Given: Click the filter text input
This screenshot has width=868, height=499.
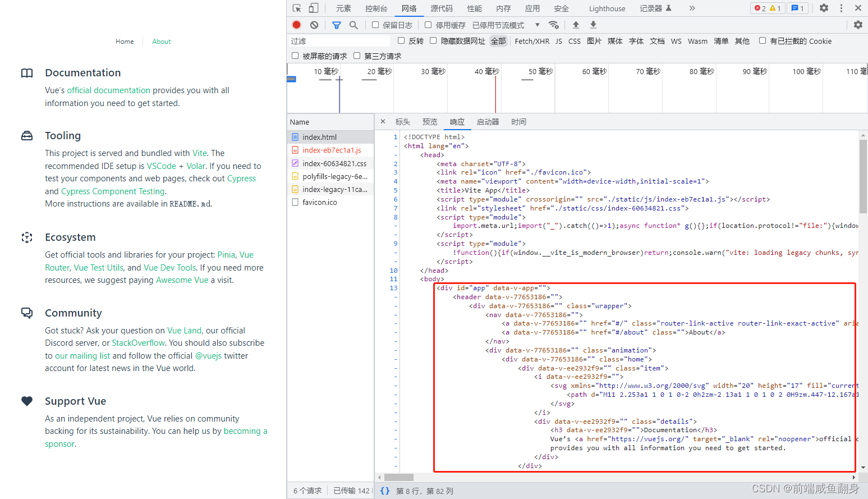Looking at the screenshot, I should 339,41.
